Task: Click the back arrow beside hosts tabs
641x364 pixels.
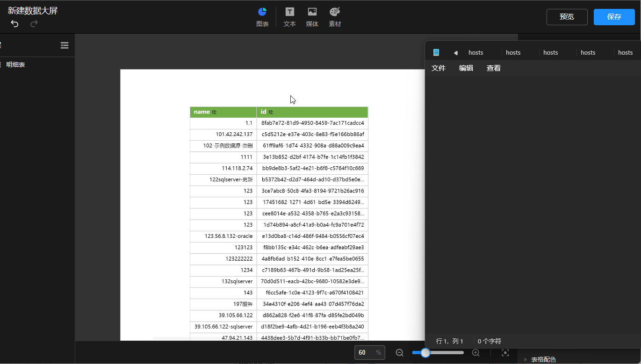Action: [455, 52]
